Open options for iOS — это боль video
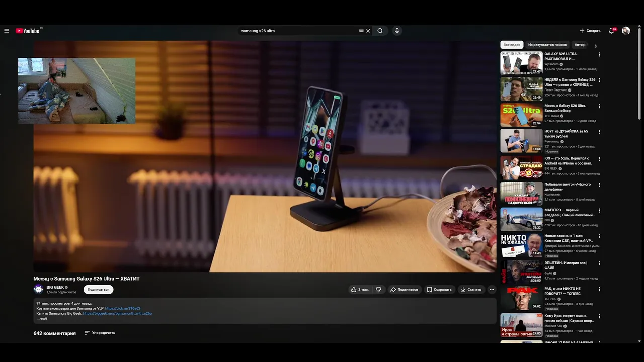This screenshot has height=362, width=644. 599,159
